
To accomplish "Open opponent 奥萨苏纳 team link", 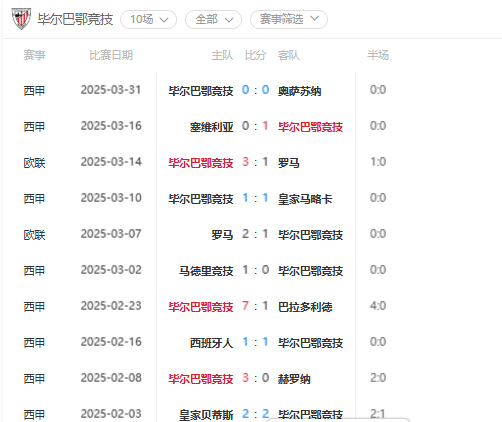I will (299, 91).
